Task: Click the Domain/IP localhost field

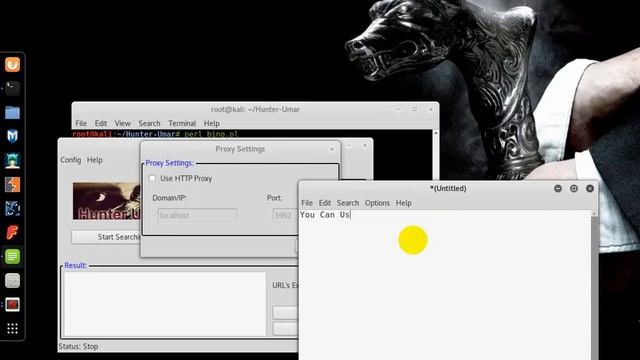Action: point(197,215)
